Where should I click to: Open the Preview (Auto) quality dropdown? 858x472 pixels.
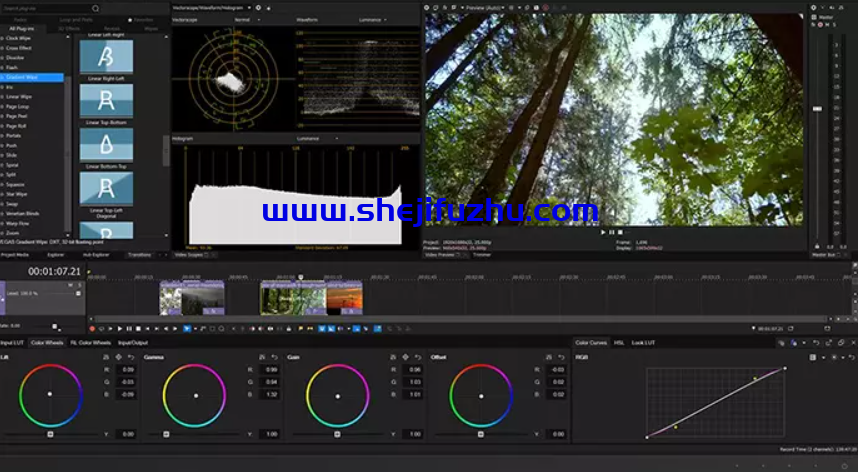coord(484,8)
